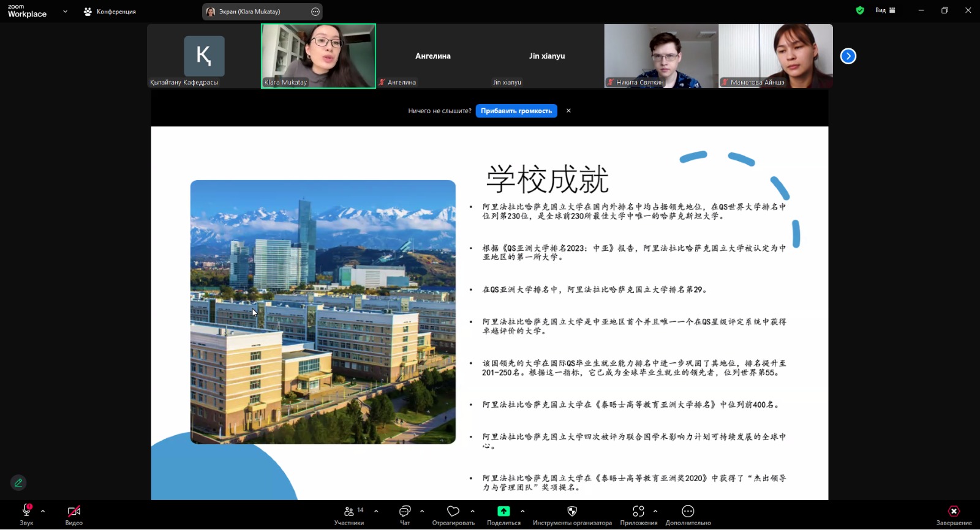980x530 pixels.
Task: Expand audio options arrow next to Звук
Action: pos(43,511)
